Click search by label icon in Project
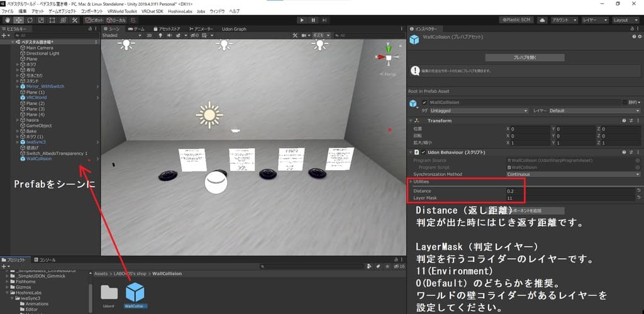Viewport: 644px width, 314px height. coord(378,266)
